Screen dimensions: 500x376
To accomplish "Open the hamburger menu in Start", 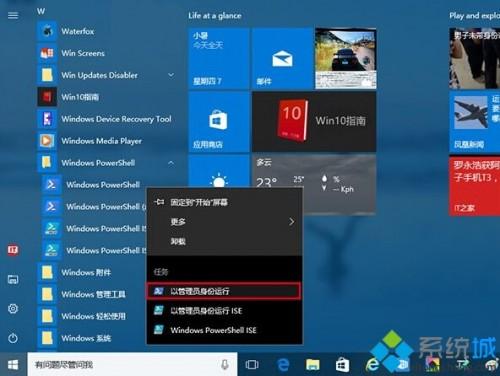I will point(13,15).
